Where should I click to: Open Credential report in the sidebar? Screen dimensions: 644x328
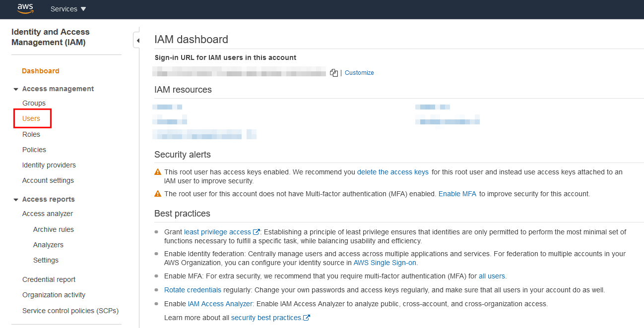pyautogui.click(x=49, y=279)
